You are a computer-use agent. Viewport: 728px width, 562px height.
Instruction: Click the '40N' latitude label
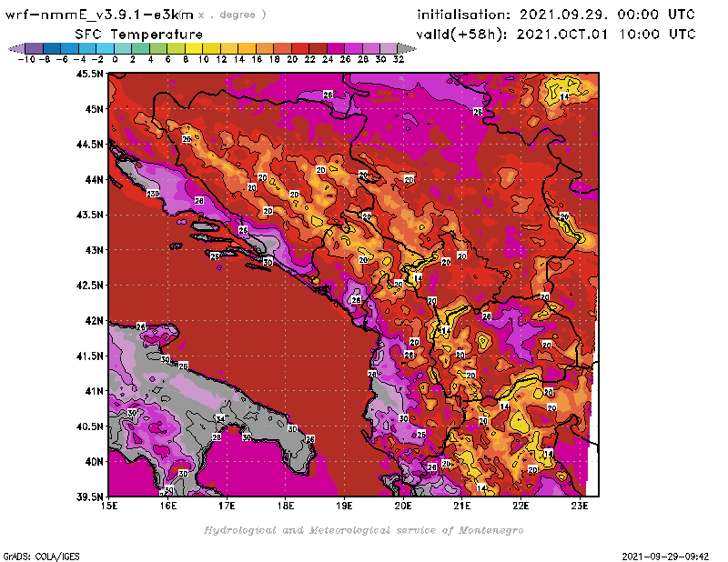point(94,461)
